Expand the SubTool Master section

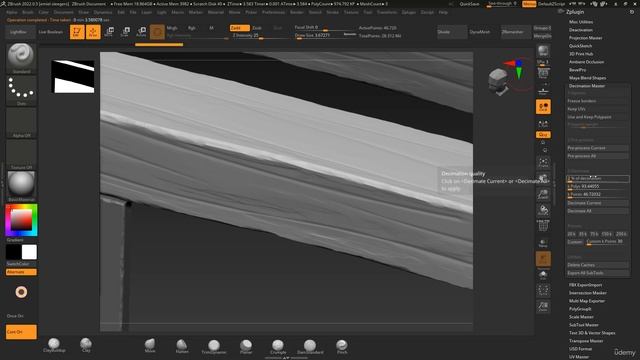[584, 325]
